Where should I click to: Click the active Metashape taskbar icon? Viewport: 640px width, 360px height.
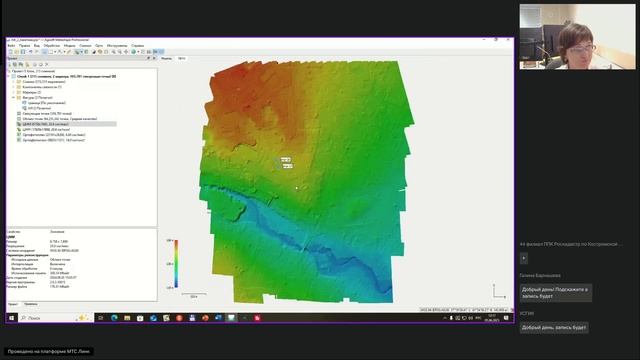point(231,318)
